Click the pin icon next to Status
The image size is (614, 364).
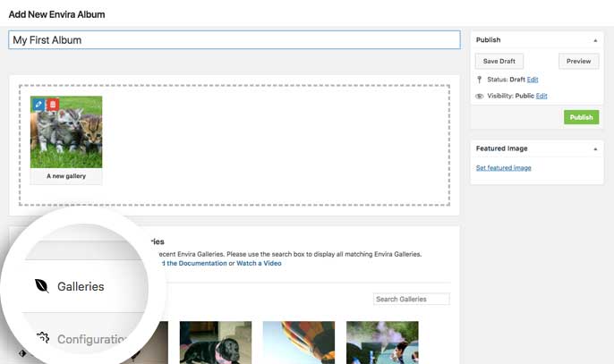click(480, 80)
